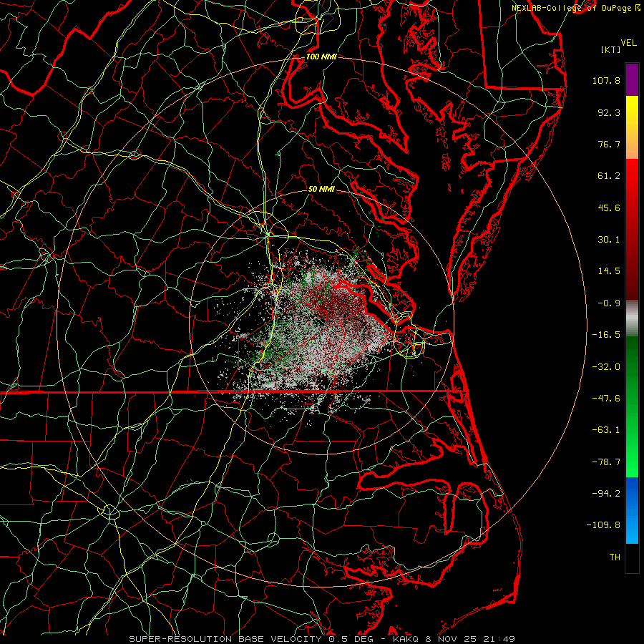This screenshot has width=644, height=644.
Task: Click the -63.1 scale value
Action: pos(606,430)
